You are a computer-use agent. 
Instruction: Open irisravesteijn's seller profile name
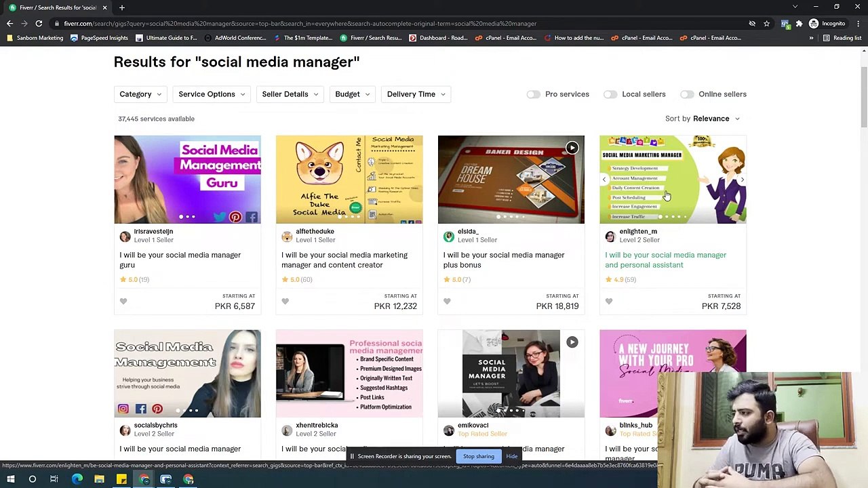(153, 231)
